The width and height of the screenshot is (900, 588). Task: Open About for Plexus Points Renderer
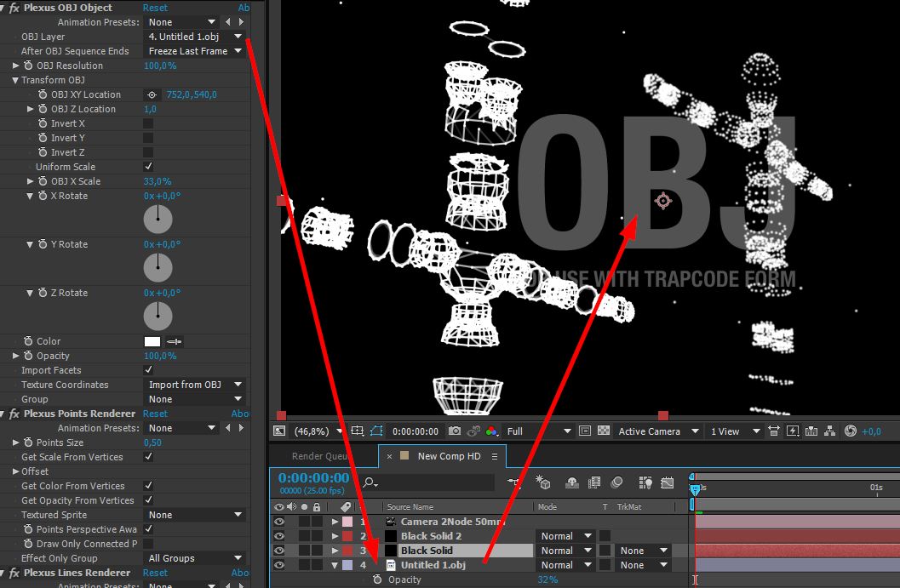pyautogui.click(x=240, y=414)
